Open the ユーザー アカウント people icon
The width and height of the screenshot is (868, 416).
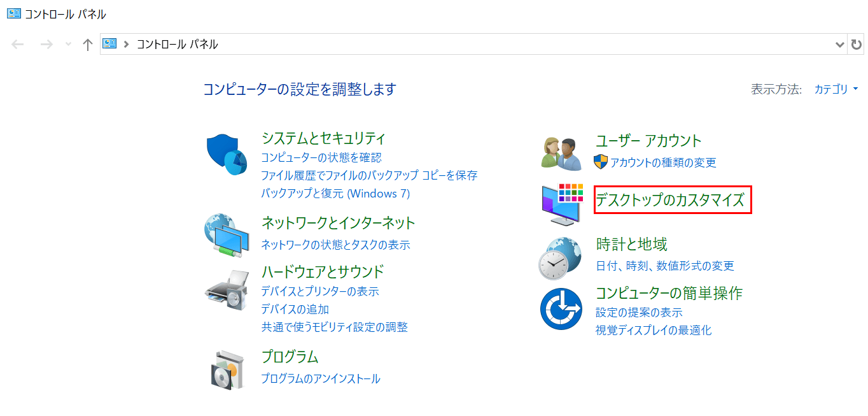click(561, 154)
